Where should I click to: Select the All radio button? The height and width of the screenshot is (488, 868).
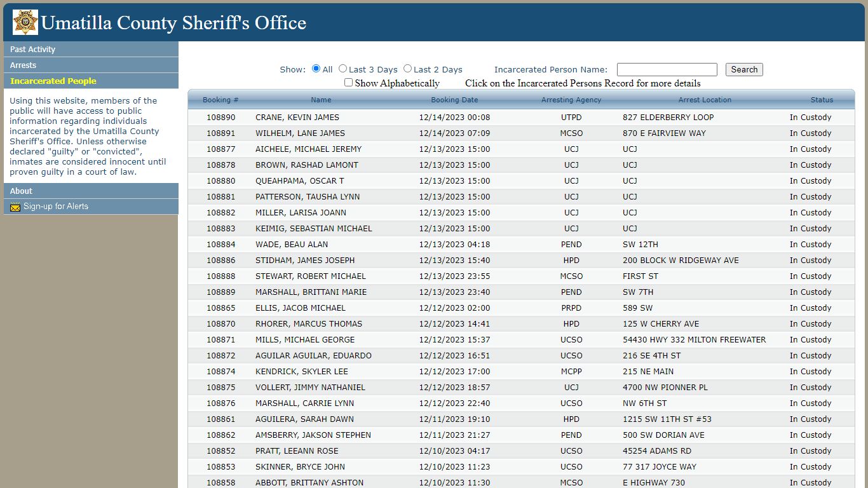pyautogui.click(x=316, y=69)
